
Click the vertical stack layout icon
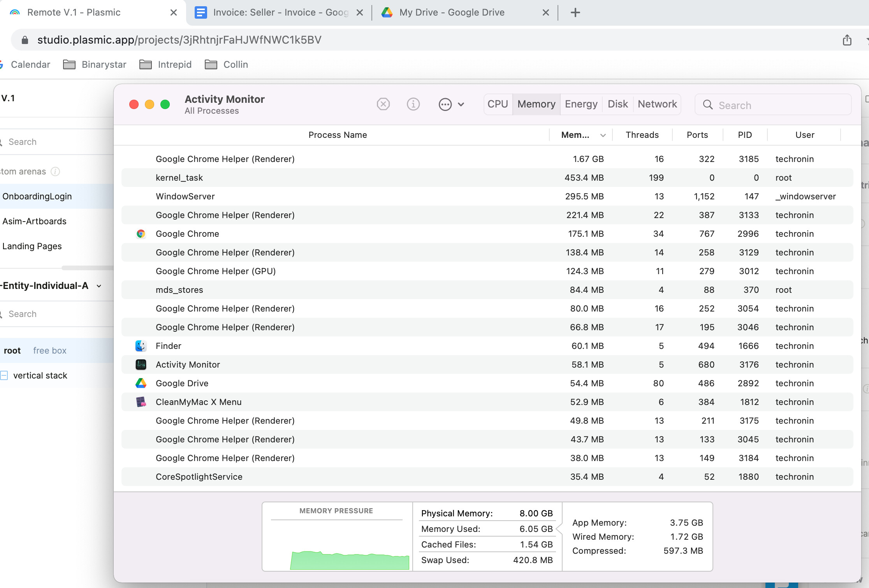pos(4,375)
